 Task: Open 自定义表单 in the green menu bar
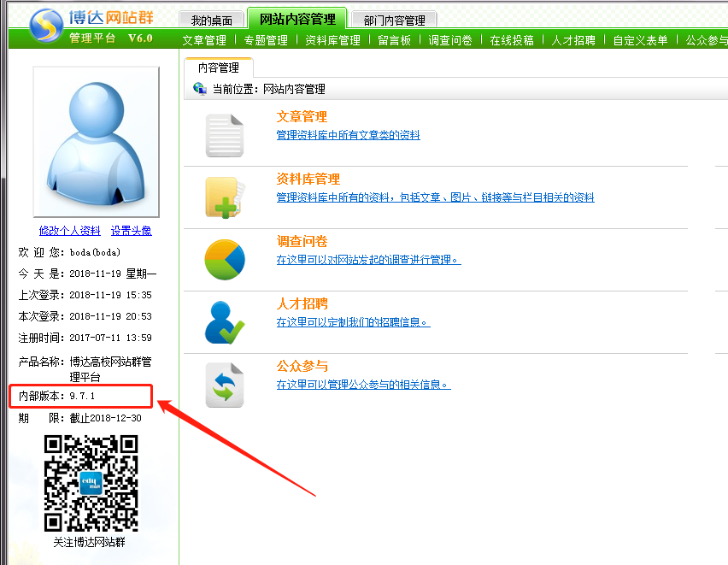tap(640, 40)
